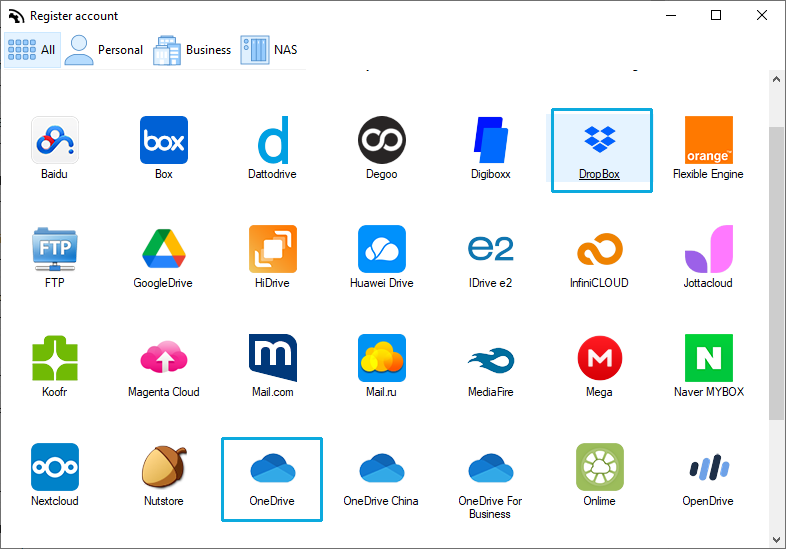Select the DropBox icon

point(600,139)
